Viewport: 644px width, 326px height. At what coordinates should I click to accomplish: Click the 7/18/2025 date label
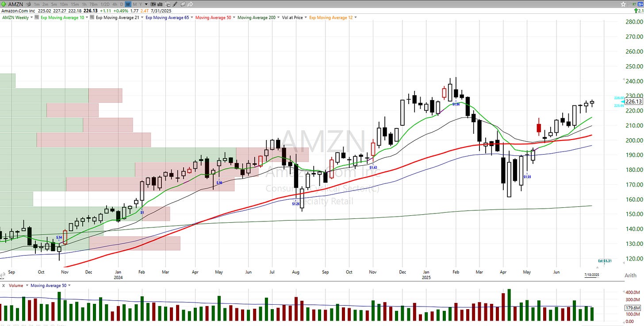[592, 275]
